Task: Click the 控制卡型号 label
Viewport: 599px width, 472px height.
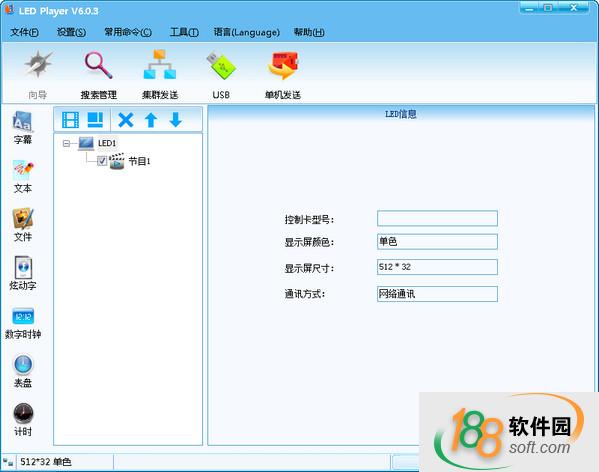Action: (309, 220)
